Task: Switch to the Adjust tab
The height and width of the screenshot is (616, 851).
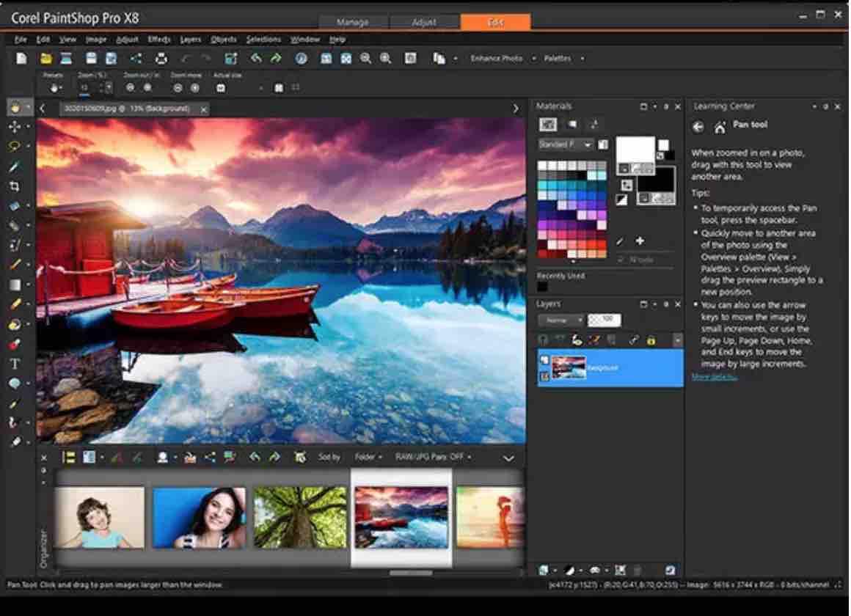Action: click(424, 22)
